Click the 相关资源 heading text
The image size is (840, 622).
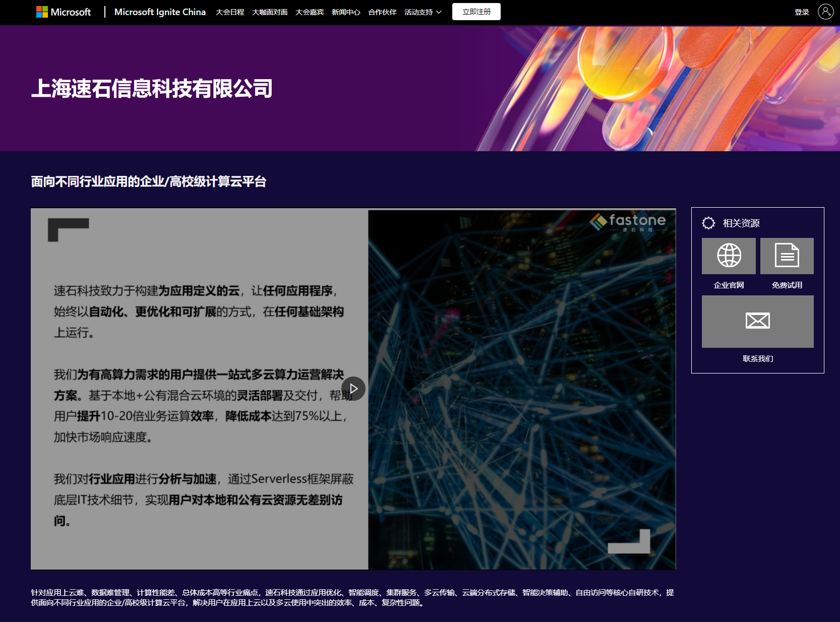coord(741,223)
